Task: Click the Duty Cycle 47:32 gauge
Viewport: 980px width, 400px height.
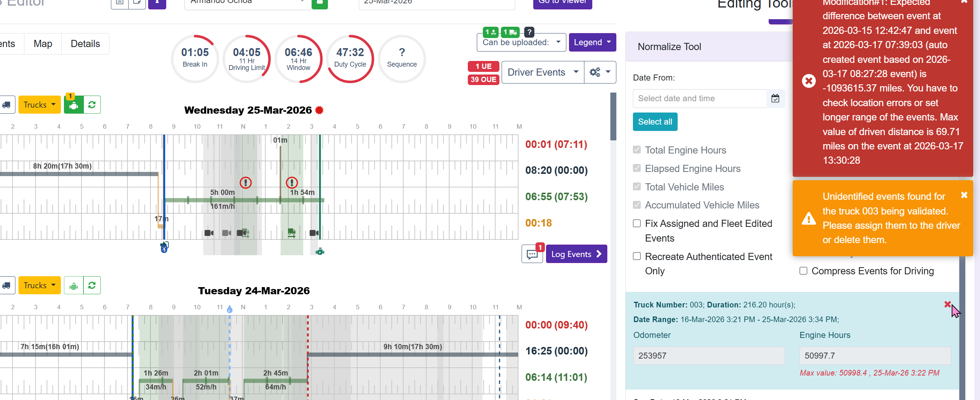Action: (x=350, y=59)
